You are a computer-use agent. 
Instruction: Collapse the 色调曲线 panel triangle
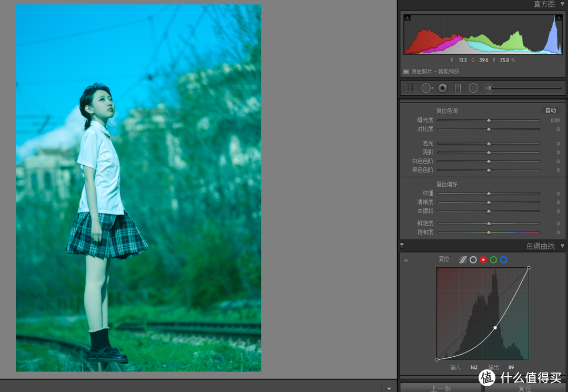[x=562, y=246]
